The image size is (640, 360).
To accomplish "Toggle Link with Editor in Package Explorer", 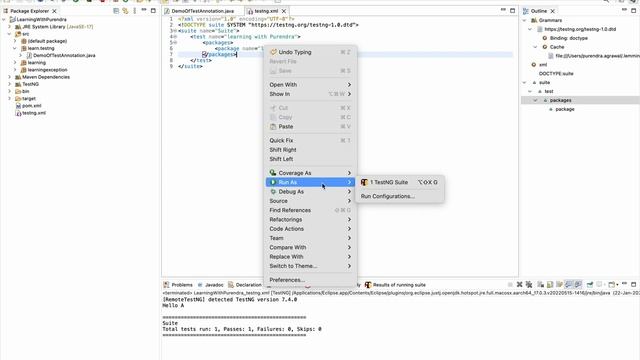I will [x=125, y=11].
